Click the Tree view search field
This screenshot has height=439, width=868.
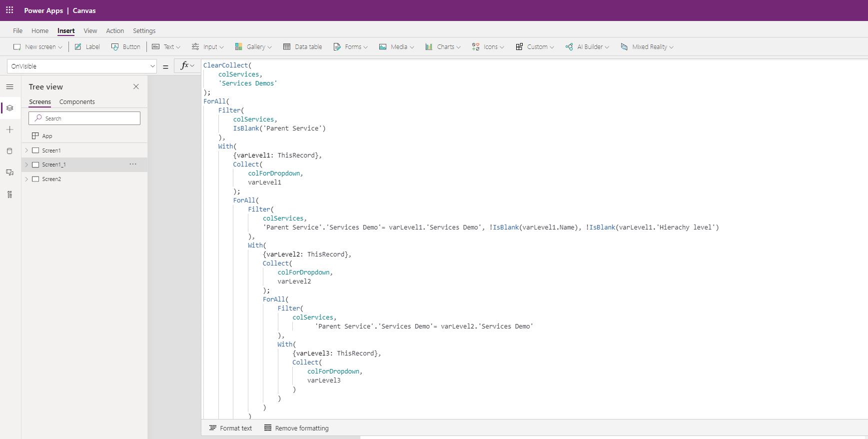(84, 118)
